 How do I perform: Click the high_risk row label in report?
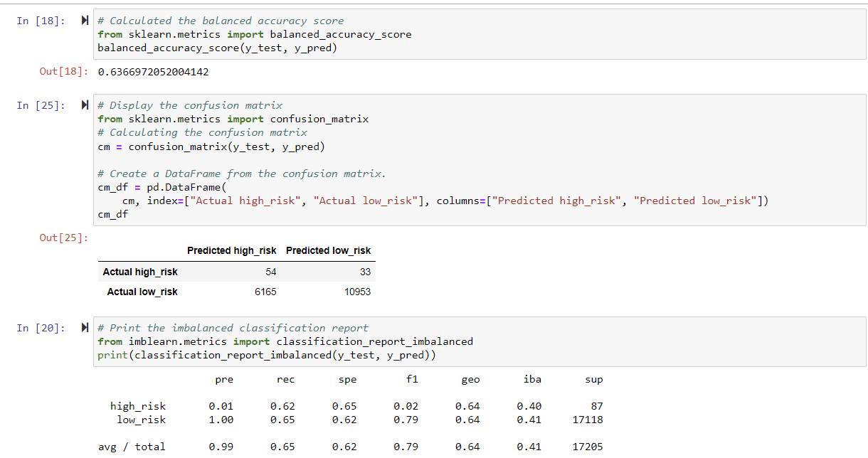(138, 406)
